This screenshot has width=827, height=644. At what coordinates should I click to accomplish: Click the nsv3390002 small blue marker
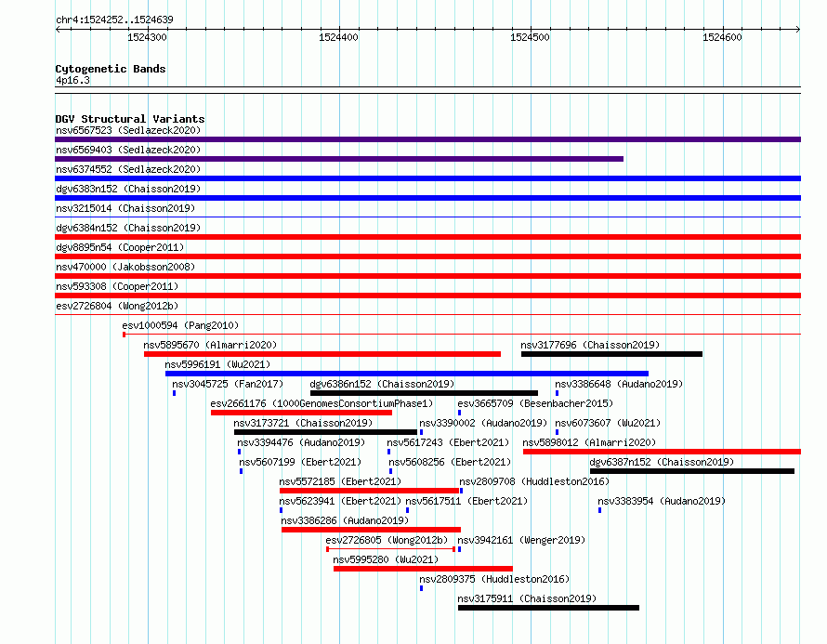click(422, 432)
